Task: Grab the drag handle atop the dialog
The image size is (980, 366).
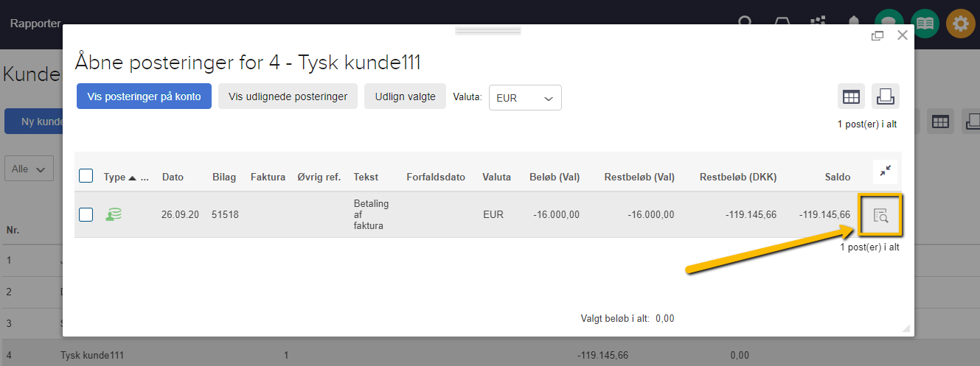Action: (x=488, y=31)
